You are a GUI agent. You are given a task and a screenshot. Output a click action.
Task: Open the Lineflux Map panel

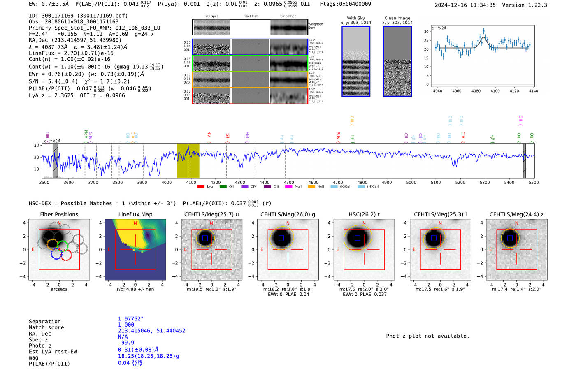click(x=135, y=250)
